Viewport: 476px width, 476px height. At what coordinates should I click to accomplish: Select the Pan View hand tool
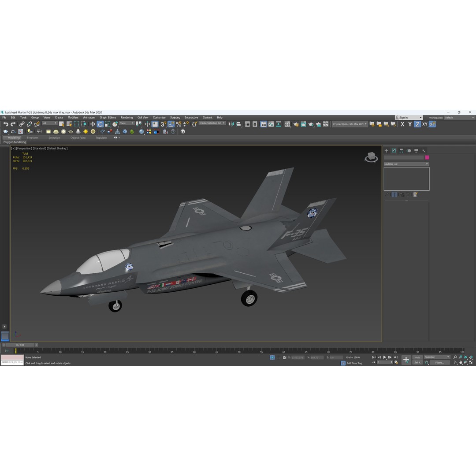point(461,362)
